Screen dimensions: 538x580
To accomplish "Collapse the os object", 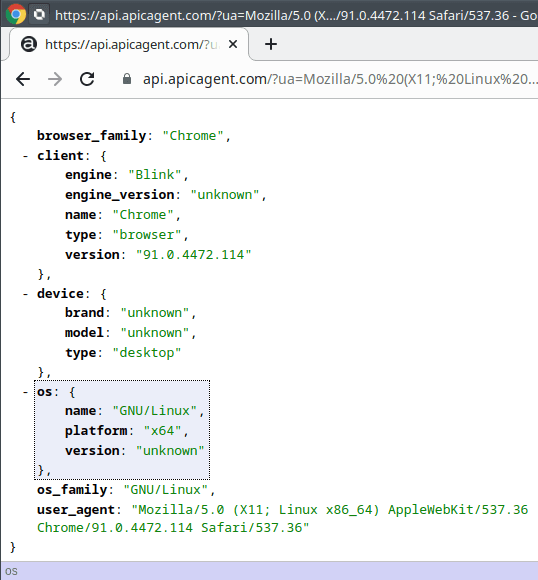I will click(x=25, y=392).
